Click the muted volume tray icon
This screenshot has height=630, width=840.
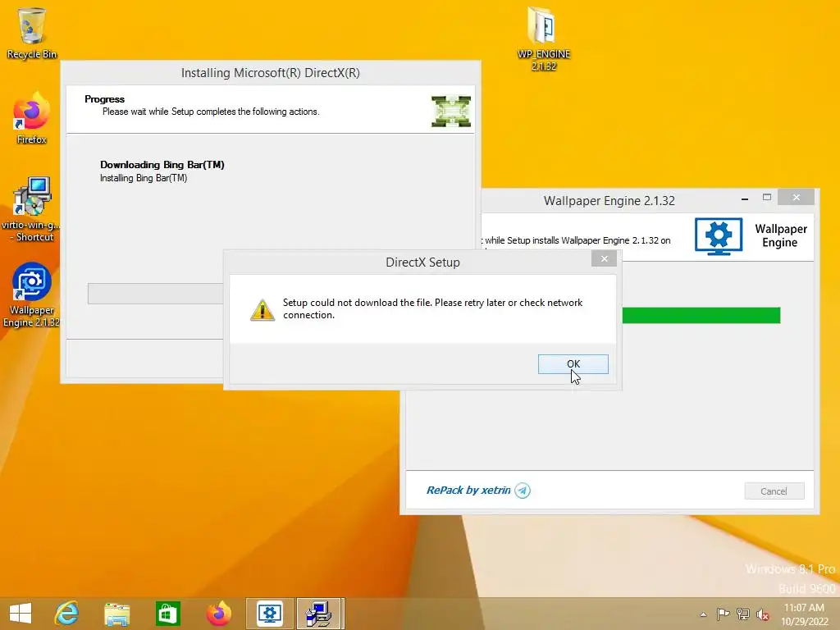click(x=762, y=614)
